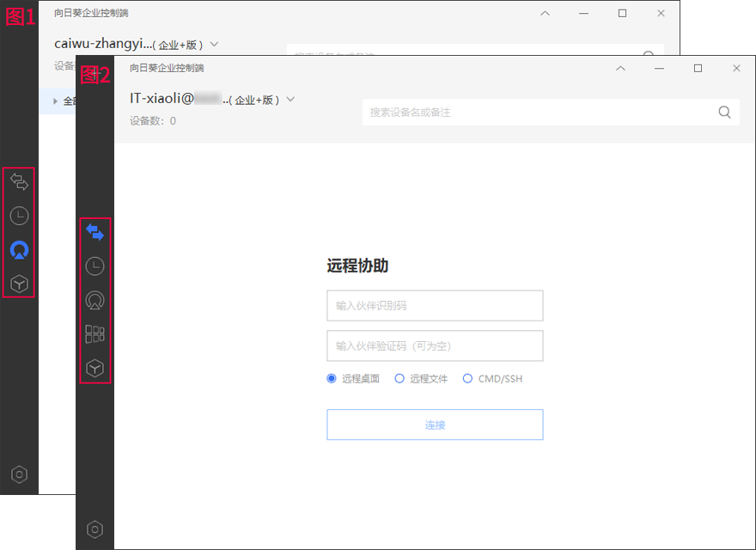Open the device list icon in IT-xiaoli window sidebar
The image size is (756, 550).
[x=94, y=300]
